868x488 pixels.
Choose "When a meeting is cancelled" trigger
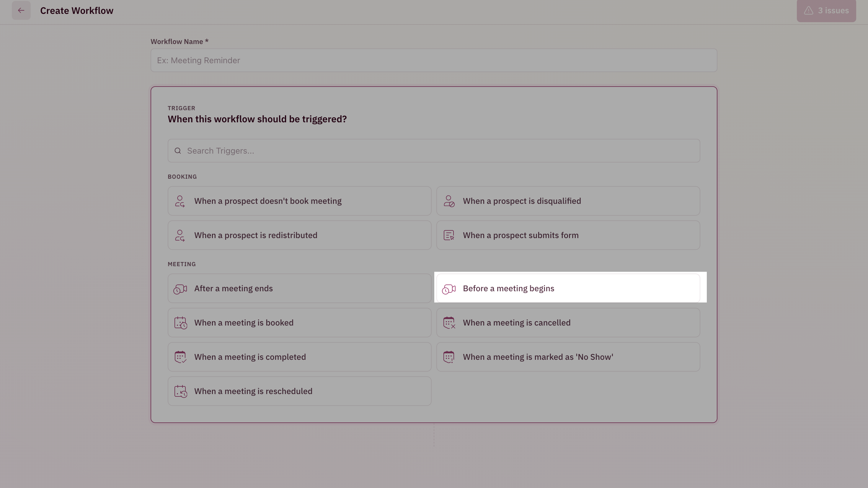click(568, 323)
